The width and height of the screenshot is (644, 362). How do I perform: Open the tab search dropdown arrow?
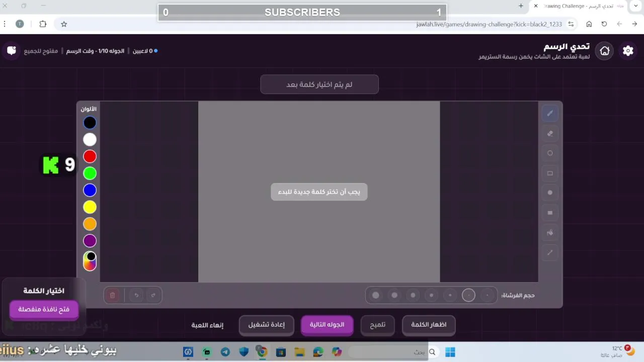pyautogui.click(x=635, y=6)
